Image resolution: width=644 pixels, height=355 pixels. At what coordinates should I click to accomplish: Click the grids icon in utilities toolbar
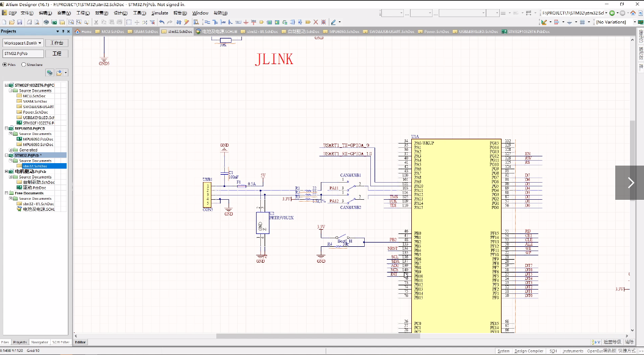[582, 22]
